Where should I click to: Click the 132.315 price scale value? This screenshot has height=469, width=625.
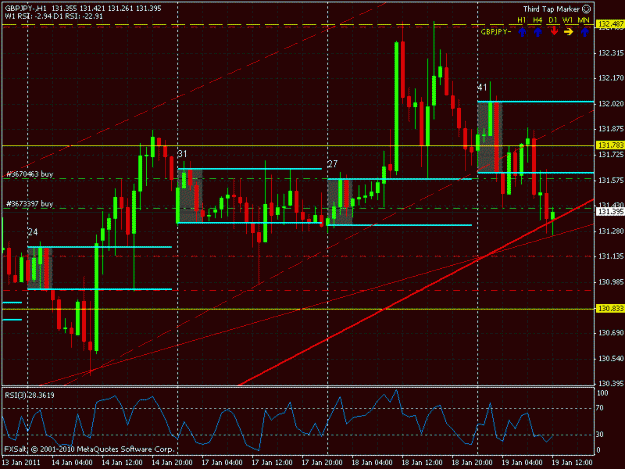pos(611,53)
